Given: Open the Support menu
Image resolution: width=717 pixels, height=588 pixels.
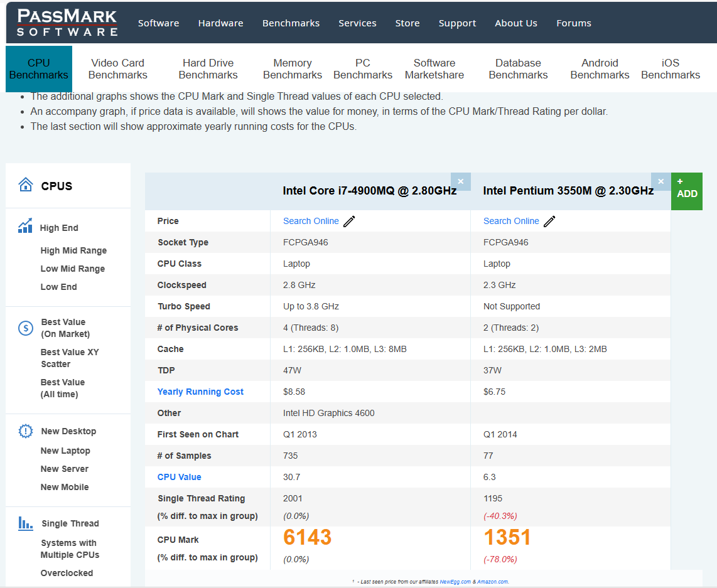Looking at the screenshot, I should pos(457,23).
